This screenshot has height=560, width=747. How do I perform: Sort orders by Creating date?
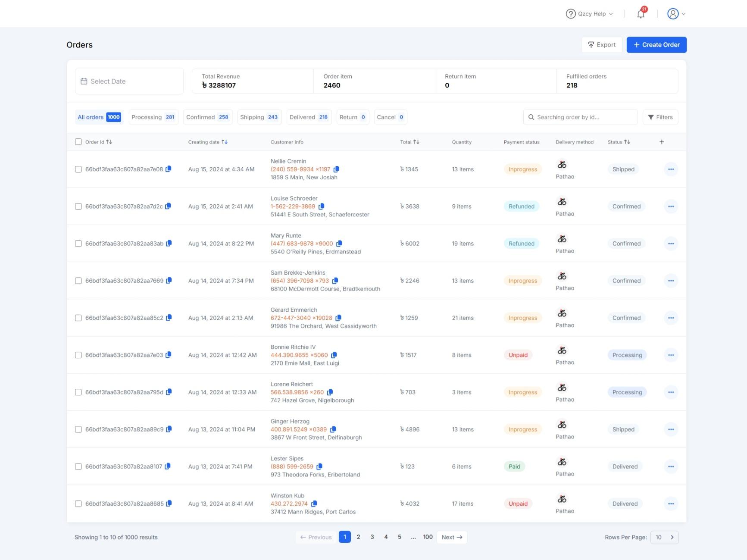[224, 142]
